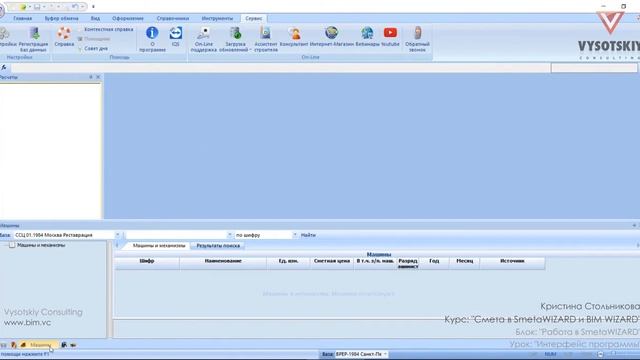The height and width of the screenshot is (360, 640).
Task: Expand the search text history arrow
Action: [x=229, y=235]
